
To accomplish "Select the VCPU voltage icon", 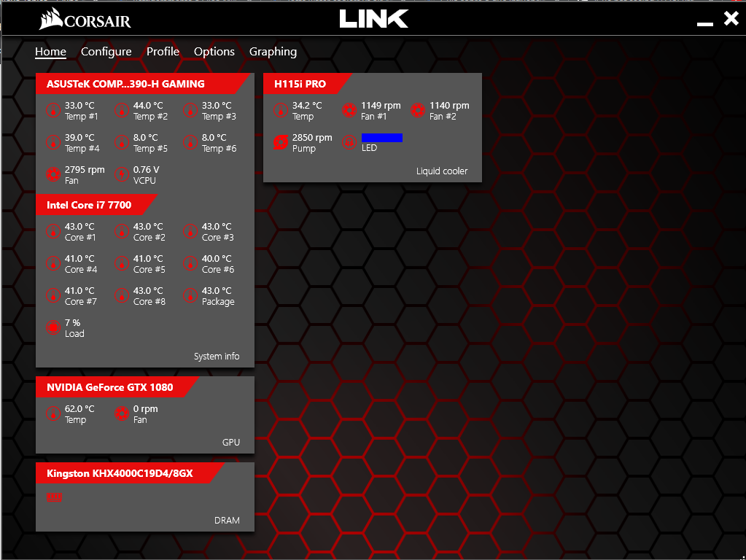I will coord(121,174).
